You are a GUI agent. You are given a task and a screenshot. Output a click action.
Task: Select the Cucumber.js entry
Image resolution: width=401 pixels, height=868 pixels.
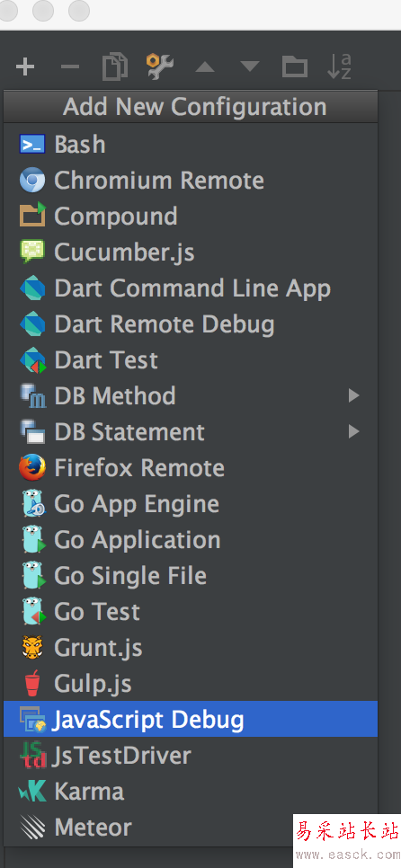191,252
